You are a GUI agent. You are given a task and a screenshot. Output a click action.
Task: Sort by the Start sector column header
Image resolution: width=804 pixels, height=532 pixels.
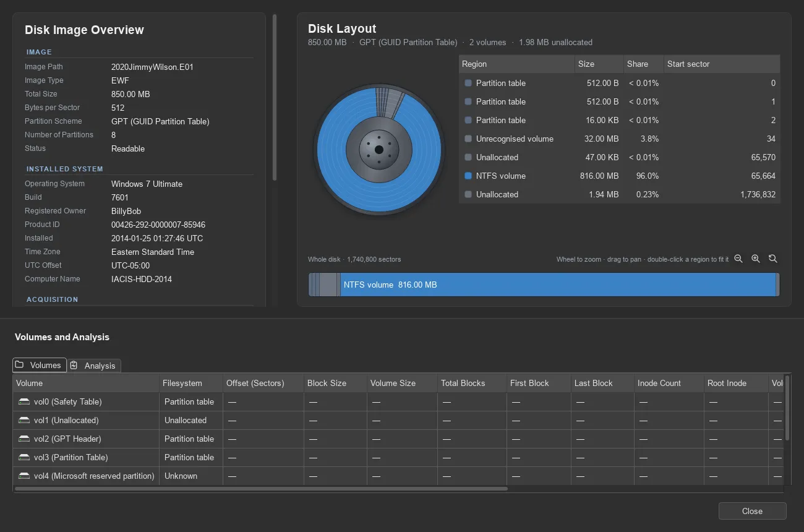click(x=722, y=64)
